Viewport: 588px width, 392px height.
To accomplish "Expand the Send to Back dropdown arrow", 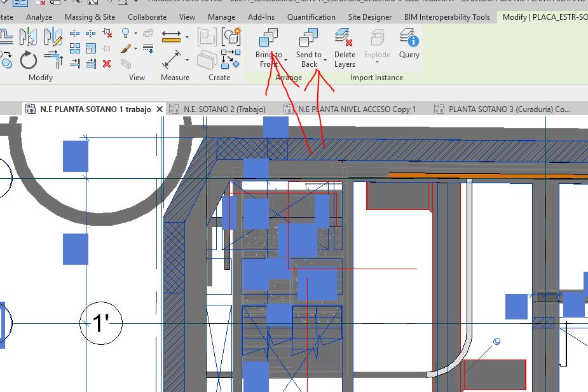I will 325,61.
